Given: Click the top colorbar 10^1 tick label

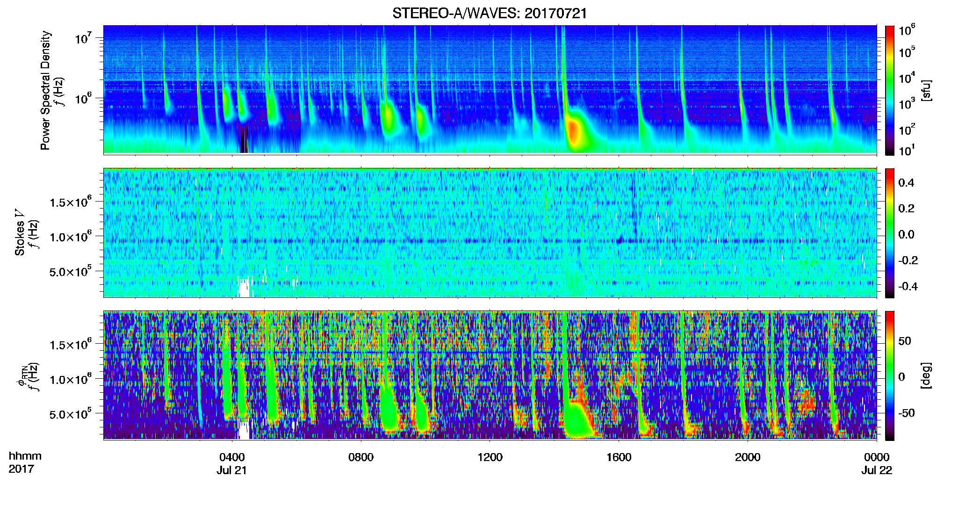Looking at the screenshot, I should click(907, 151).
